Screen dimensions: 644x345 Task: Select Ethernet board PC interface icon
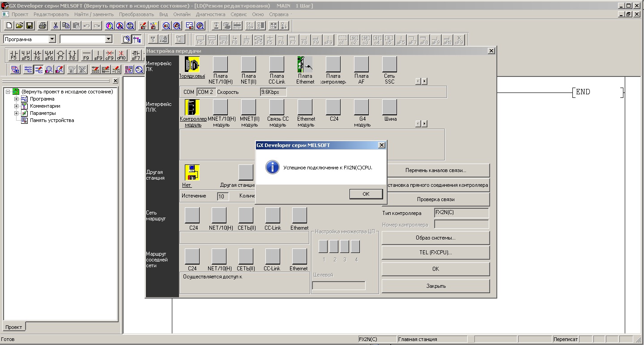click(x=305, y=65)
